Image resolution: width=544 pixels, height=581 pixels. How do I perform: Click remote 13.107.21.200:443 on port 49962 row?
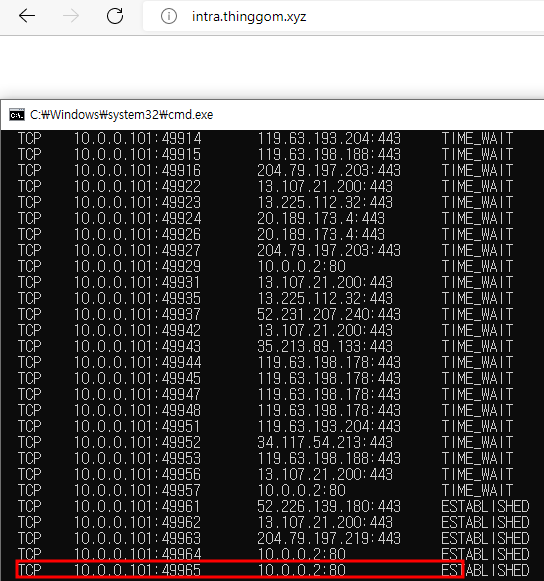[325, 522]
